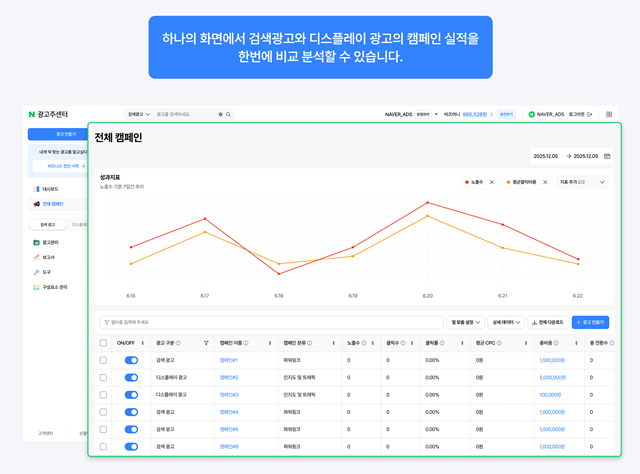Check the select-all checkbox in table header
The image size is (640, 474).
103,342
